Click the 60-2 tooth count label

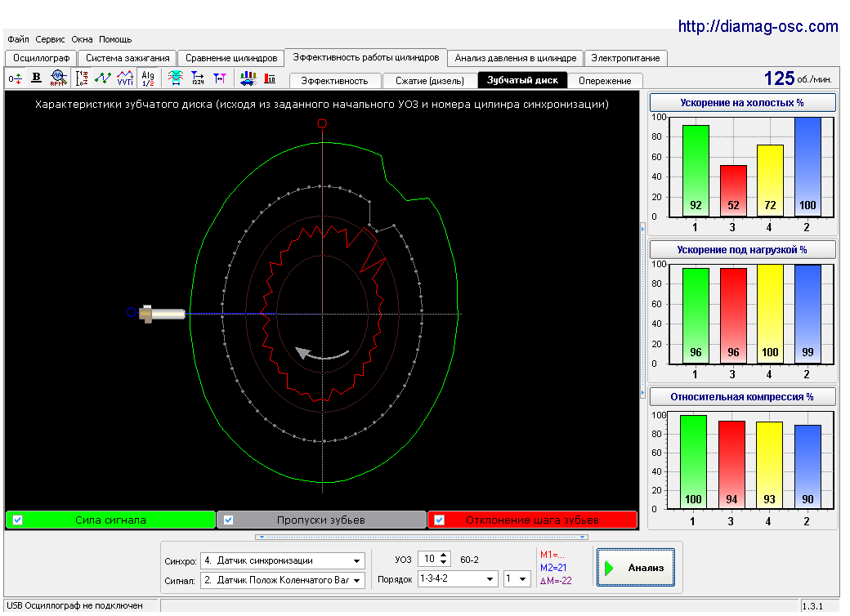(x=469, y=560)
